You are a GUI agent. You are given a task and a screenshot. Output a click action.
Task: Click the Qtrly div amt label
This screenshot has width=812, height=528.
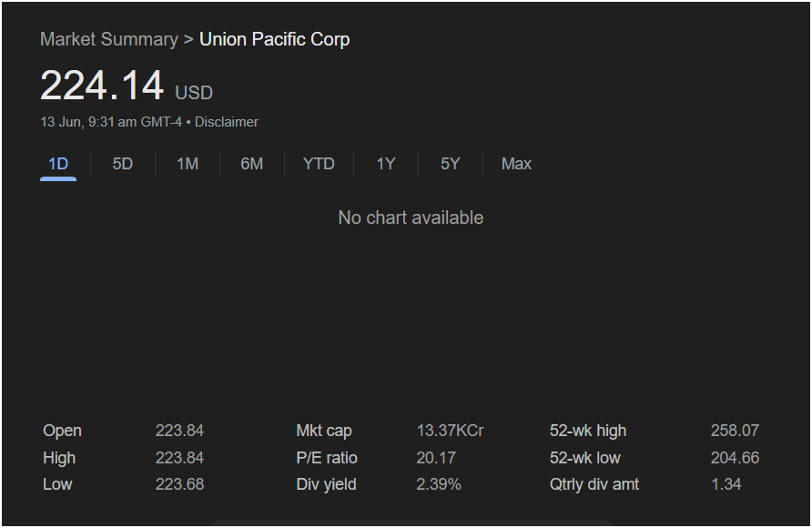click(594, 484)
